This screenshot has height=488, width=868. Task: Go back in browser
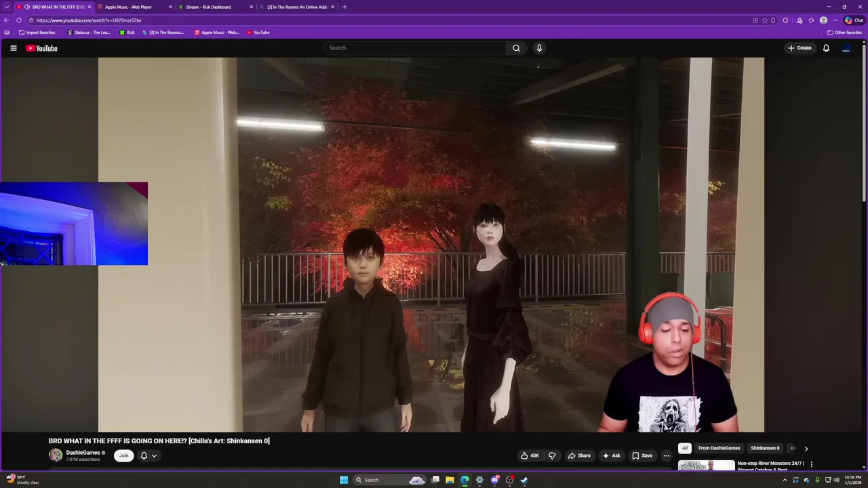tap(7, 20)
